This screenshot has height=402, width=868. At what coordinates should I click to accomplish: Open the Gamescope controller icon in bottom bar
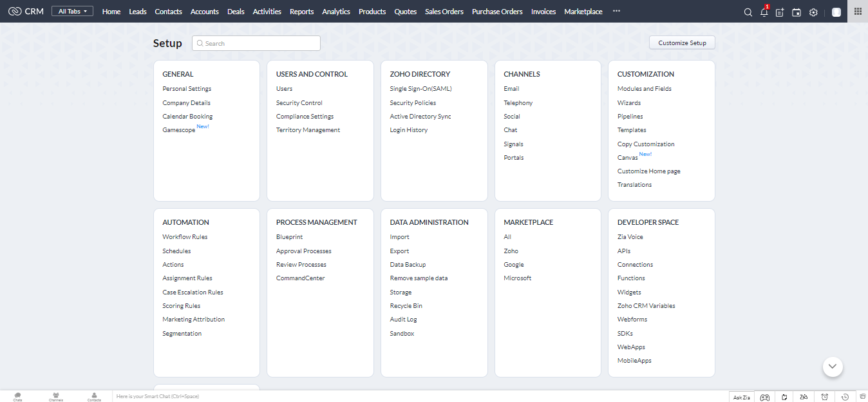[x=765, y=397]
